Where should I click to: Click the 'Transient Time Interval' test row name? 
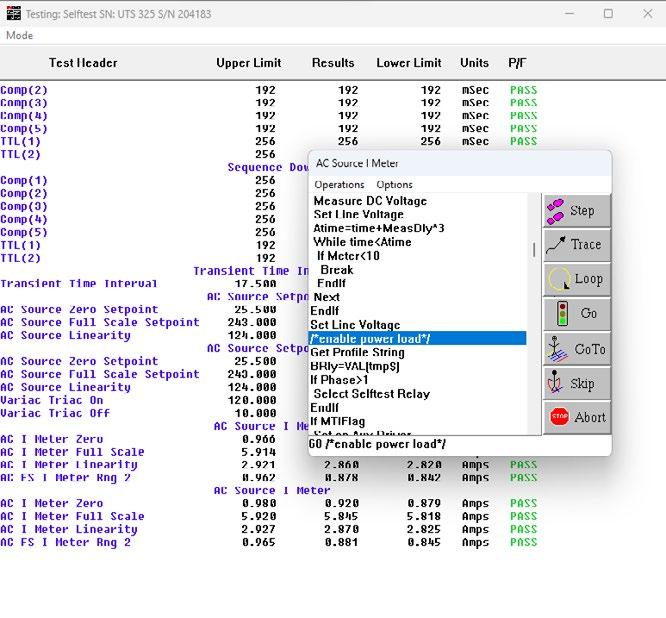click(x=79, y=284)
